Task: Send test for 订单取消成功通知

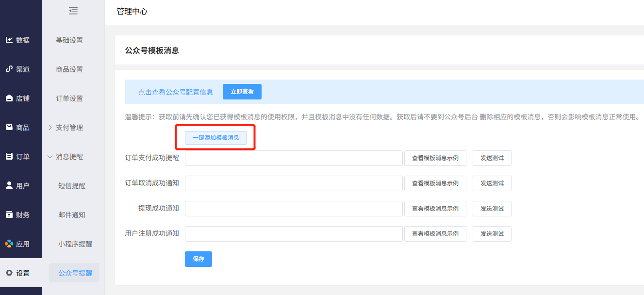Action: (x=492, y=183)
